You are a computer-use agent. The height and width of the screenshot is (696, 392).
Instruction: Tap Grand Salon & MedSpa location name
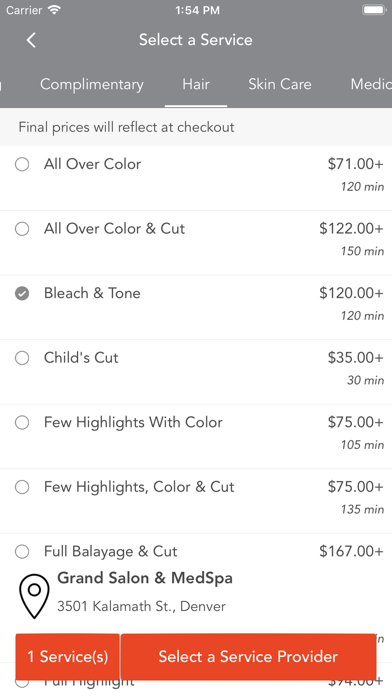pos(145,578)
